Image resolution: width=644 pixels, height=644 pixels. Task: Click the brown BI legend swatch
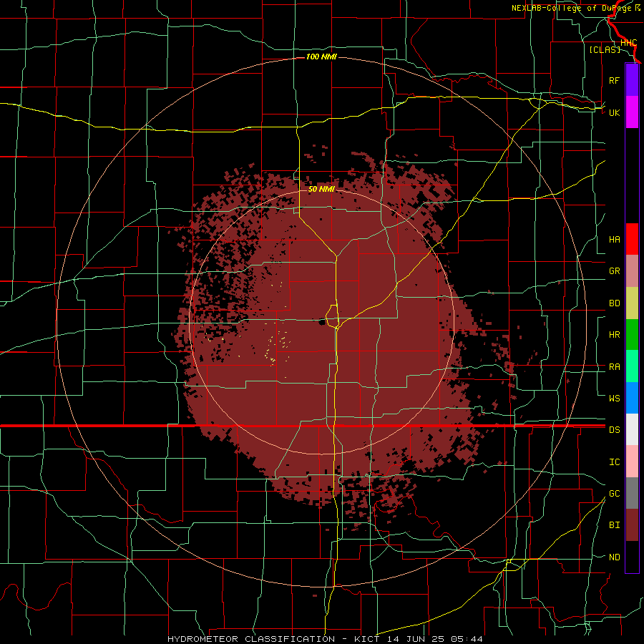[x=632, y=525]
